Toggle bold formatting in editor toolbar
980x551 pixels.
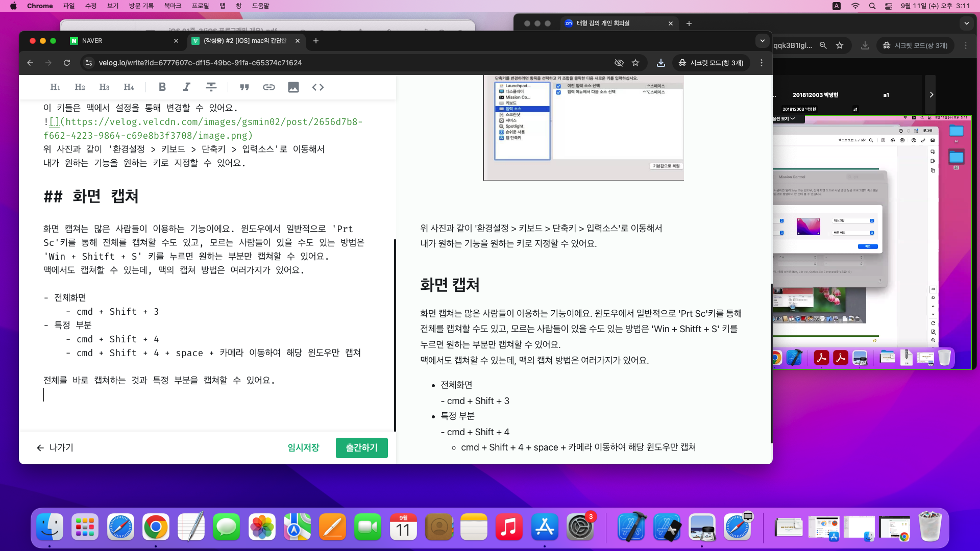coord(162,87)
